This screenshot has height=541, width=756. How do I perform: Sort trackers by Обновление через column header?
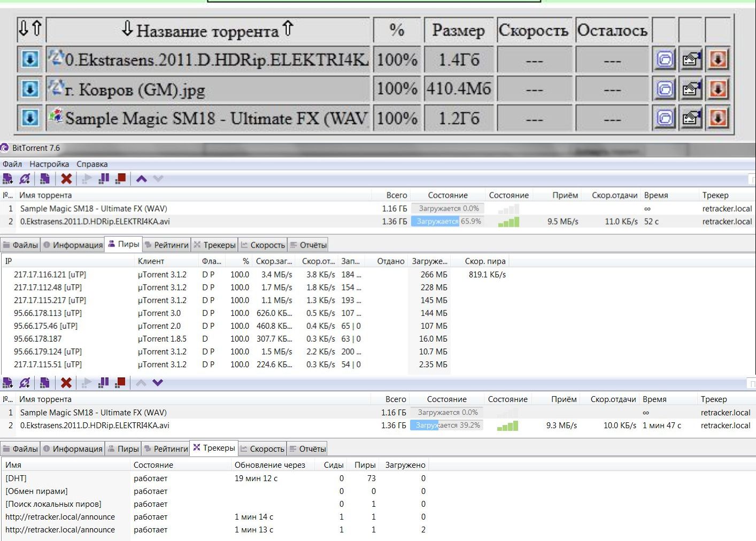270,465
